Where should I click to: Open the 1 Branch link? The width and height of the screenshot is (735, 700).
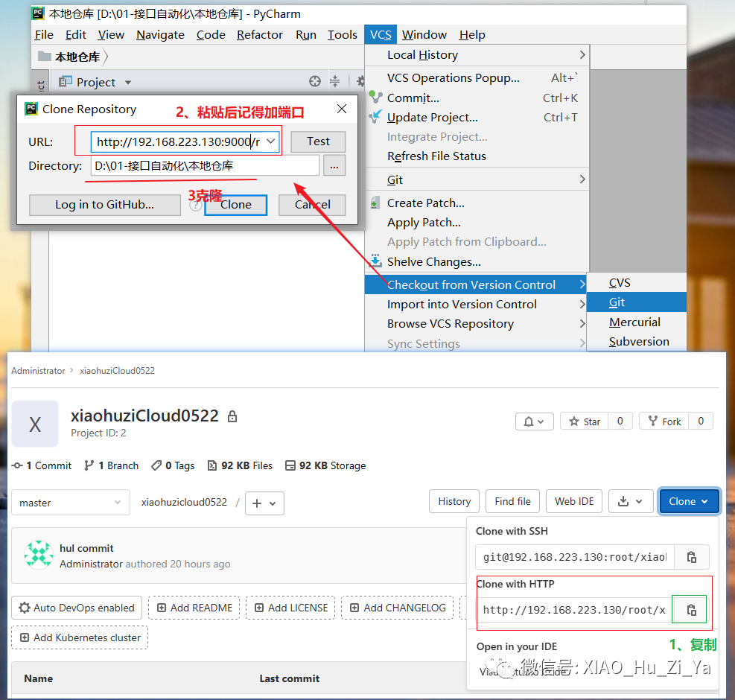point(112,465)
